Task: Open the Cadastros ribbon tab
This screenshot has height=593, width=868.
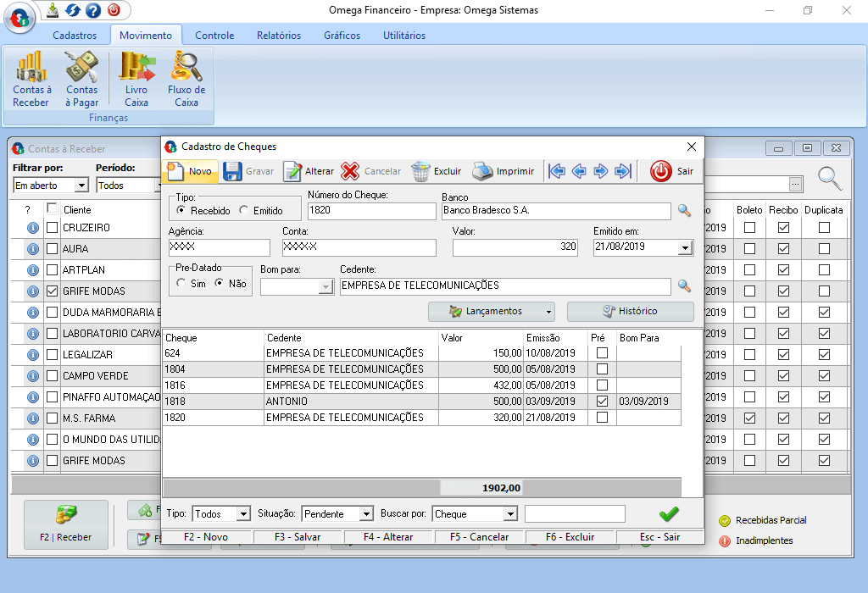Action: 75,36
